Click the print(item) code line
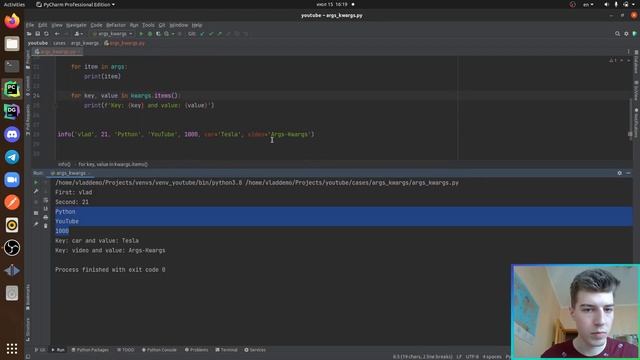Image resolution: width=640 pixels, height=360 pixels. [102, 76]
